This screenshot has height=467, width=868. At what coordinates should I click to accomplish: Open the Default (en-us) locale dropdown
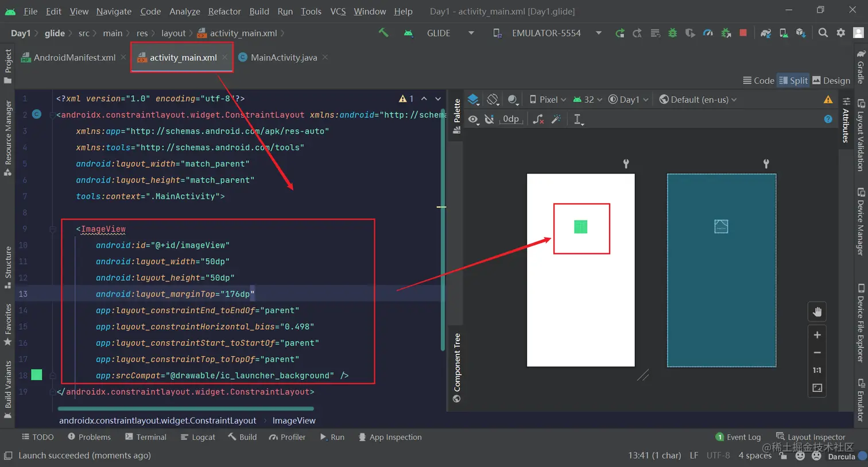(x=698, y=99)
